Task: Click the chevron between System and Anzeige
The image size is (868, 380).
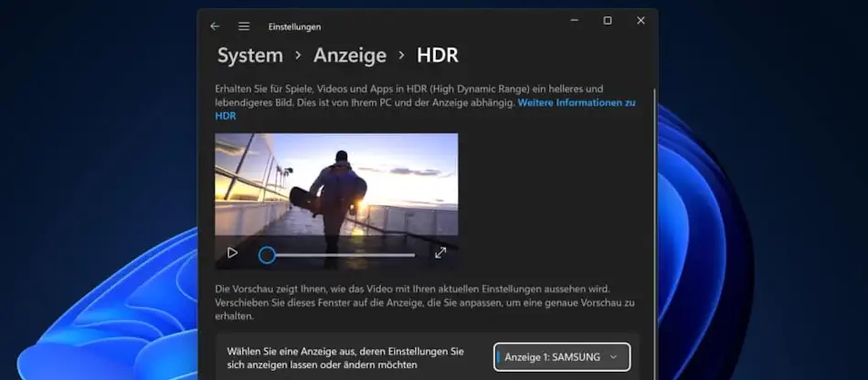Action: pos(298,57)
